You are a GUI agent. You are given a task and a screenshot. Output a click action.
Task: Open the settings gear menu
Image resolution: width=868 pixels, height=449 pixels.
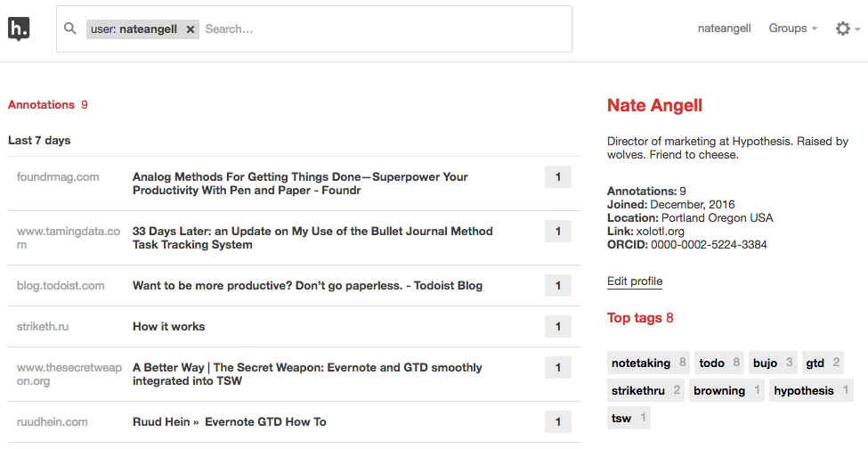(x=848, y=29)
